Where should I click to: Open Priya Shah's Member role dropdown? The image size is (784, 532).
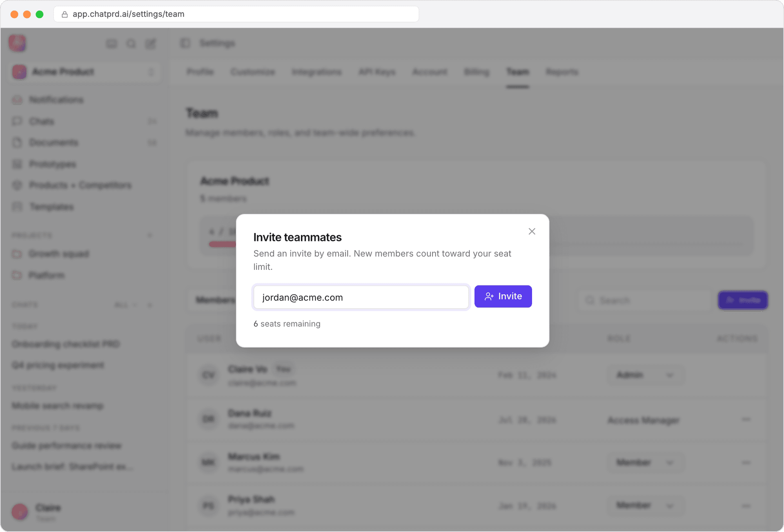point(645,505)
